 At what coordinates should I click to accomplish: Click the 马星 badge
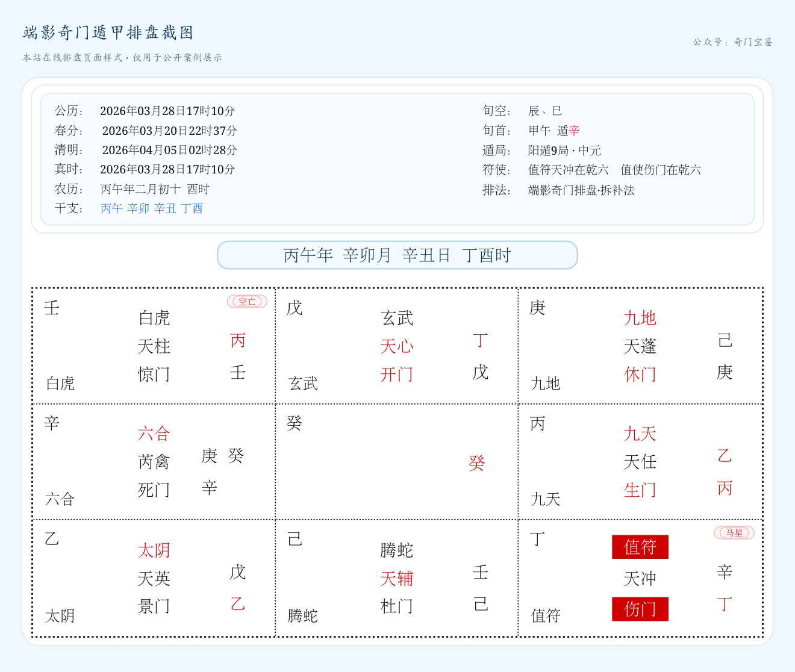(734, 533)
